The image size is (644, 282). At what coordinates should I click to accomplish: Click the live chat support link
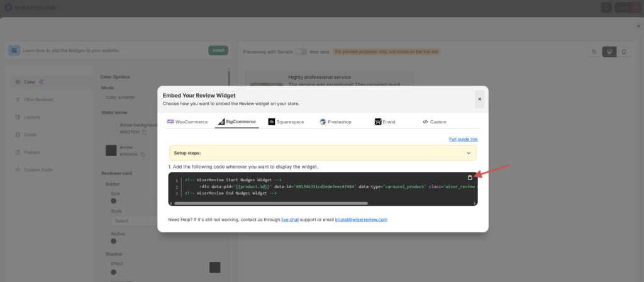click(289, 220)
